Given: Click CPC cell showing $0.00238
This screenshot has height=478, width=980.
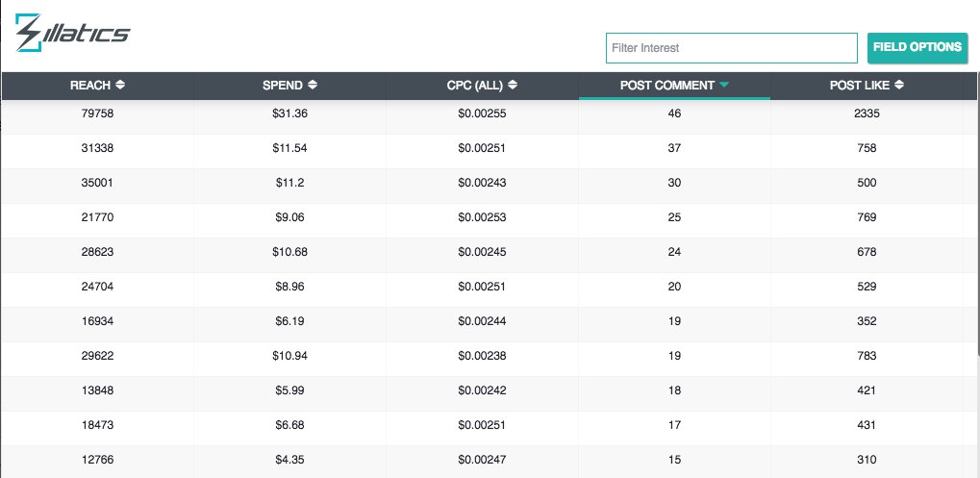Looking at the screenshot, I should coord(482,356).
